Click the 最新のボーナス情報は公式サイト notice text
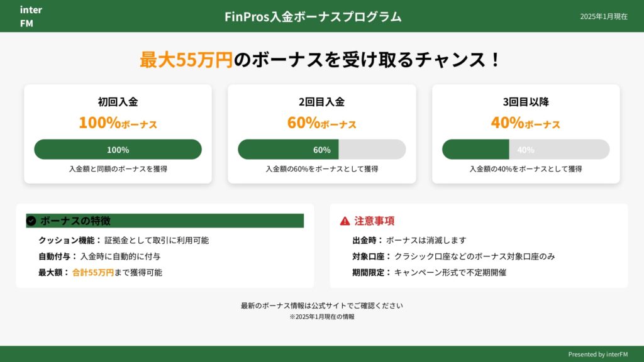This screenshot has width=644, height=362. coord(321,306)
